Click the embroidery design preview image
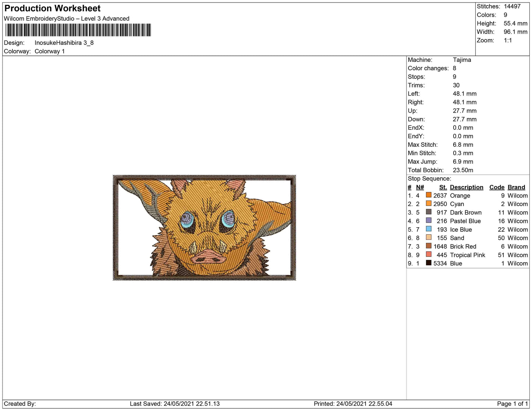The width and height of the screenshot is (532, 409). point(204,228)
